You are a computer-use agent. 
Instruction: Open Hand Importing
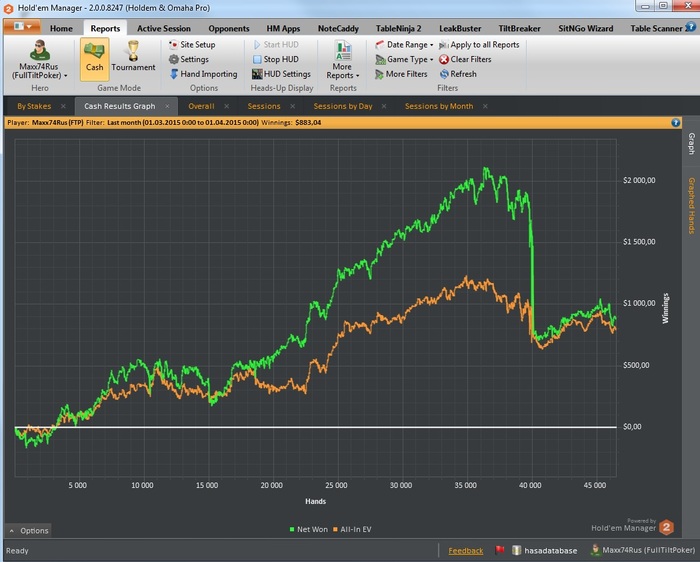click(203, 74)
